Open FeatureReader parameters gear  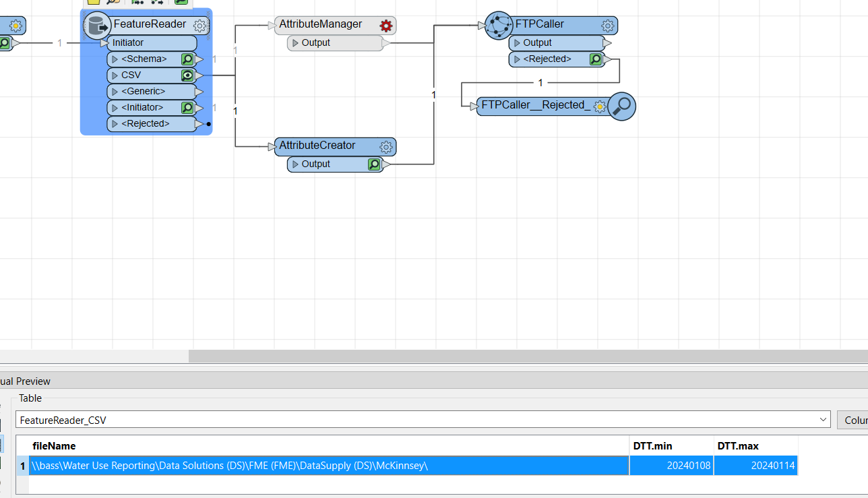tap(199, 26)
